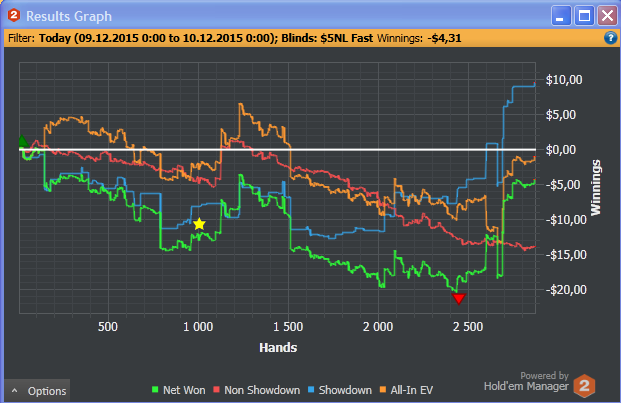Click the $5,00 axis label

pos(561,115)
